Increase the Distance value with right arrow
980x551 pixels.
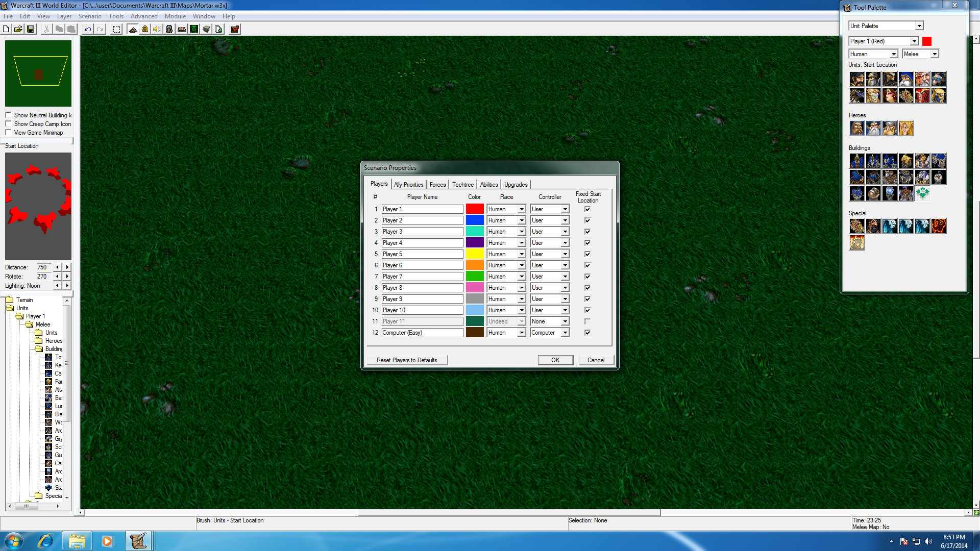tap(67, 267)
